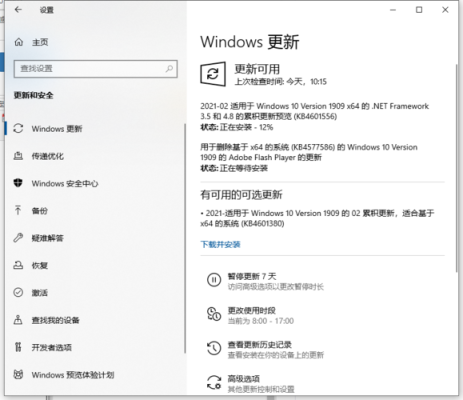
Task: Click the 开发者选项 icon
Action: [x=18, y=347]
